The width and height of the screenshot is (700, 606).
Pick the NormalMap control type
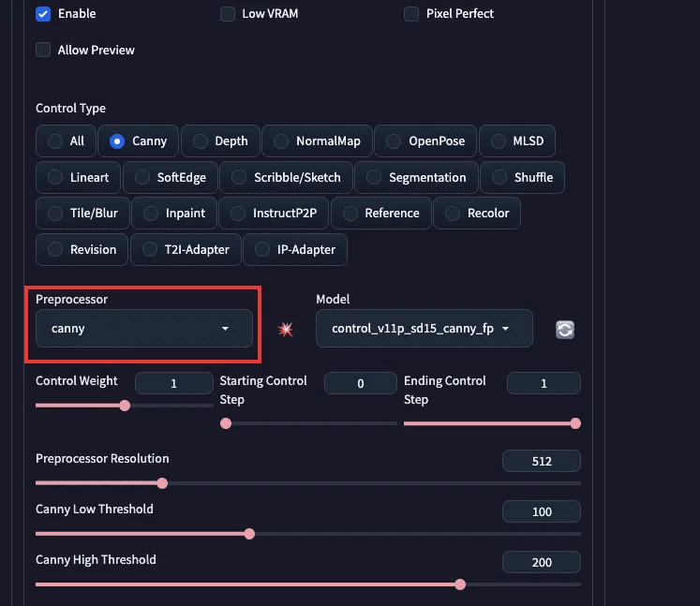[x=317, y=141]
